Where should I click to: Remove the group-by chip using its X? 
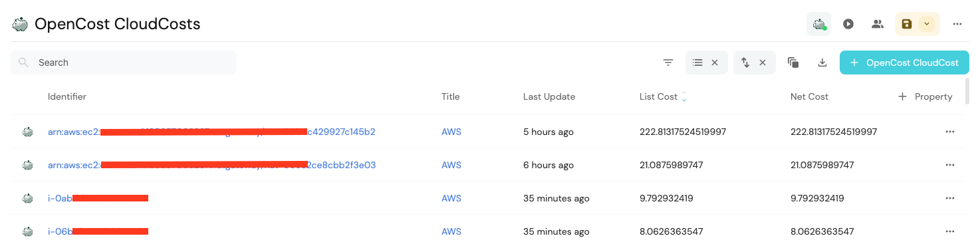click(x=715, y=62)
